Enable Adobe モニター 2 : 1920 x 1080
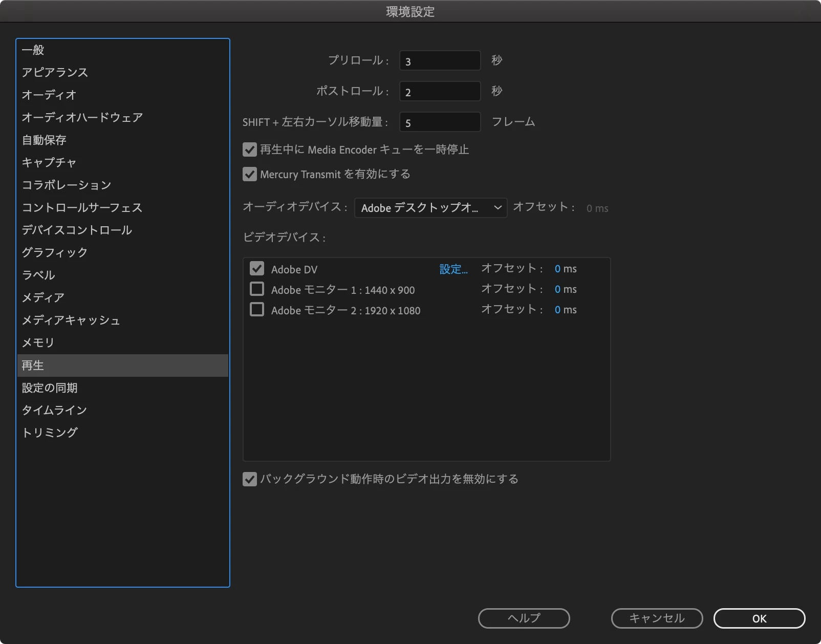 (257, 310)
